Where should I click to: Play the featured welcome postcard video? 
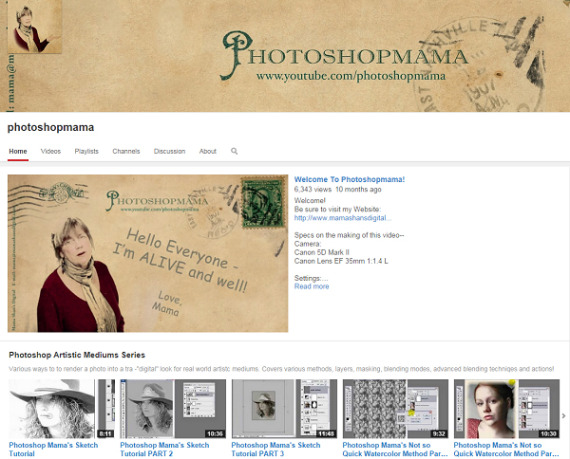click(x=148, y=253)
